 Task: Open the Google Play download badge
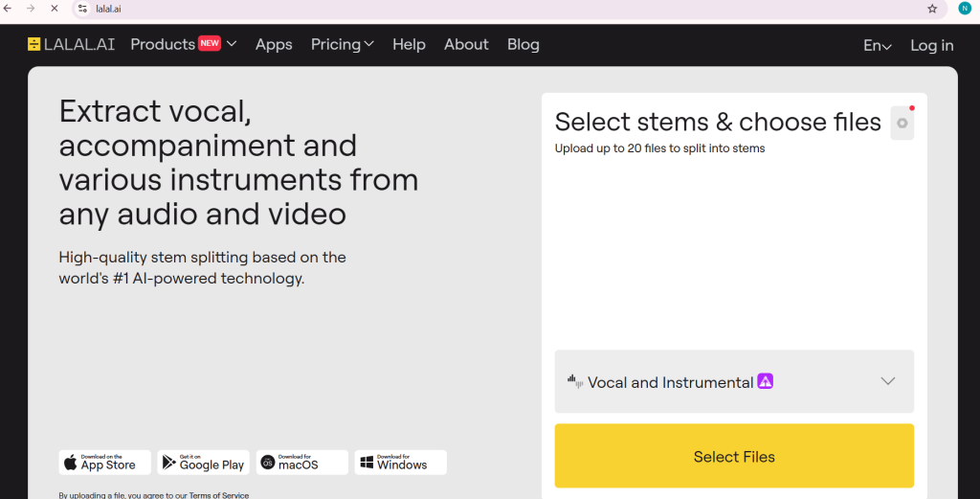pyautogui.click(x=203, y=463)
